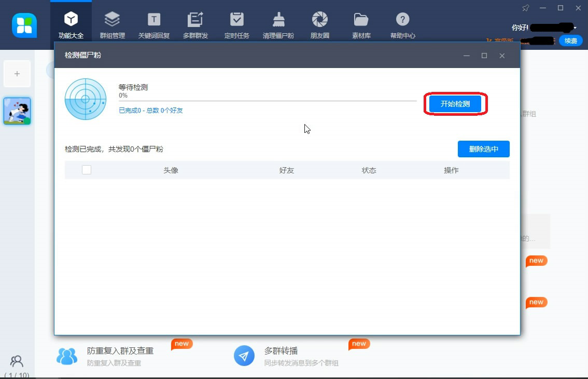This screenshot has height=379, width=588.
Task: Click the pin window icon
Action: pyautogui.click(x=525, y=8)
